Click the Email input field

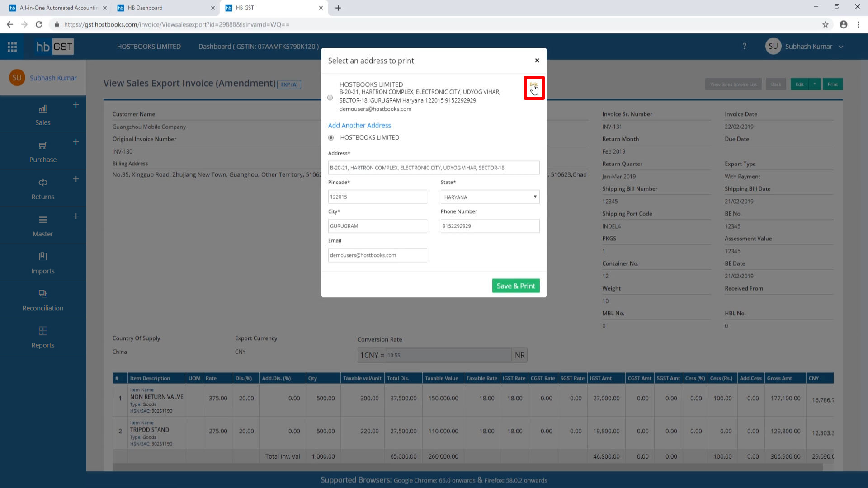tap(377, 255)
